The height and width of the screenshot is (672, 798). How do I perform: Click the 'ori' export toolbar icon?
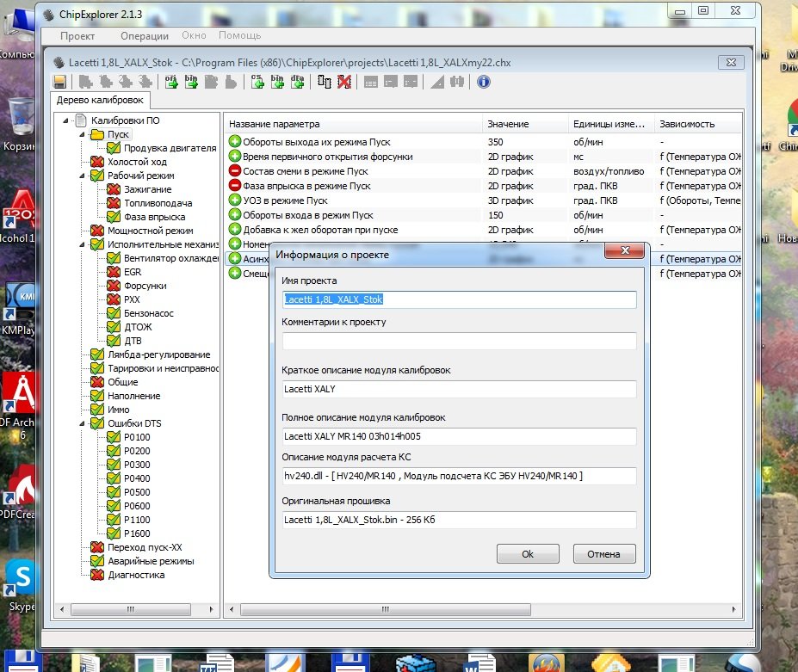pyautogui.click(x=171, y=82)
